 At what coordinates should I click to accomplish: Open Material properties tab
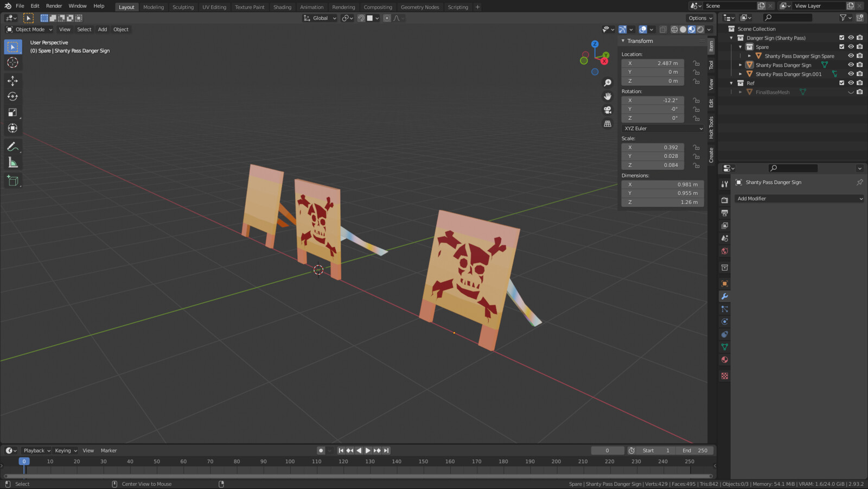724,359
